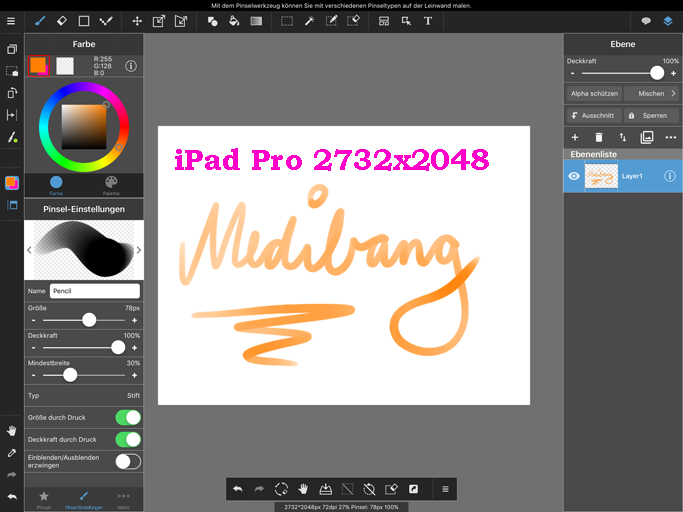Select the eyedropper tool in left sidebar
The height and width of the screenshot is (512, 683).
pos(12,453)
